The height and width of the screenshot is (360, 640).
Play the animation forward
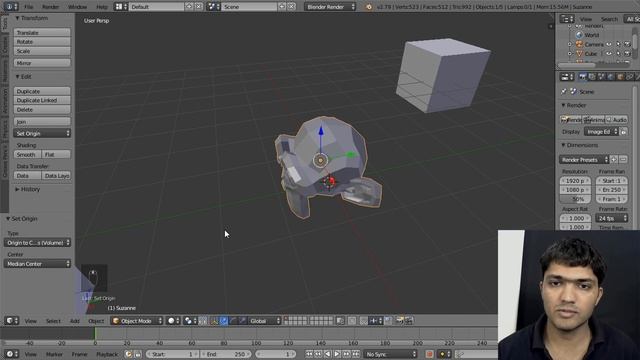click(x=337, y=354)
